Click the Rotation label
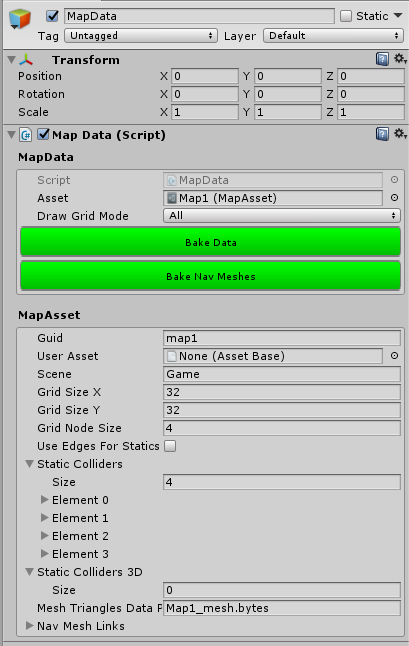Screen dimensions: 409x646 pos(41,94)
